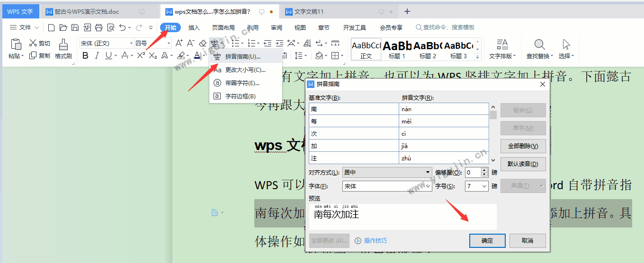The width and height of the screenshot is (644, 263).
Task: Click the Decrease Indent icon
Action: click(268, 43)
